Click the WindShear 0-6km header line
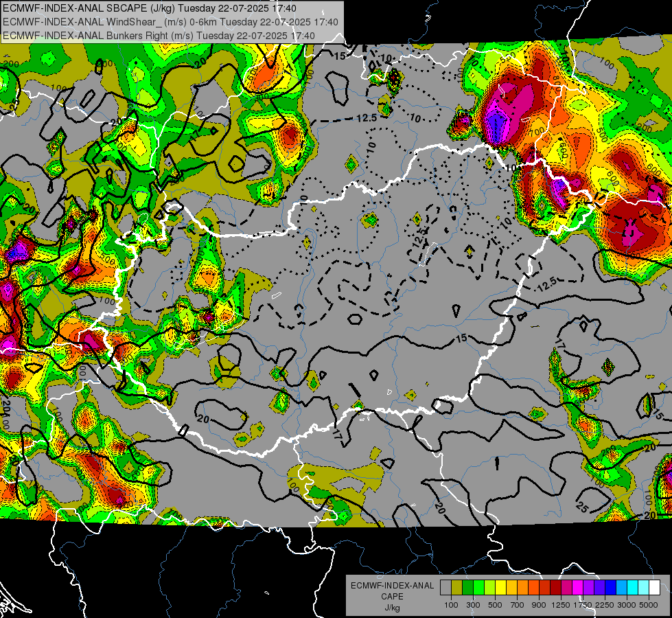Screen dimensions: 672x618 pyautogui.click(x=170, y=22)
